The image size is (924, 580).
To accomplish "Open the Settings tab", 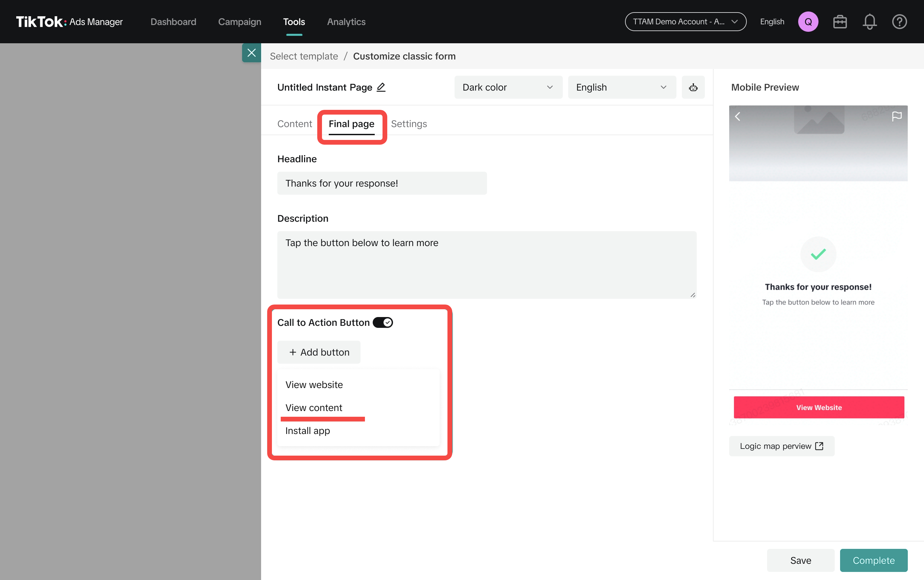I will coord(409,123).
